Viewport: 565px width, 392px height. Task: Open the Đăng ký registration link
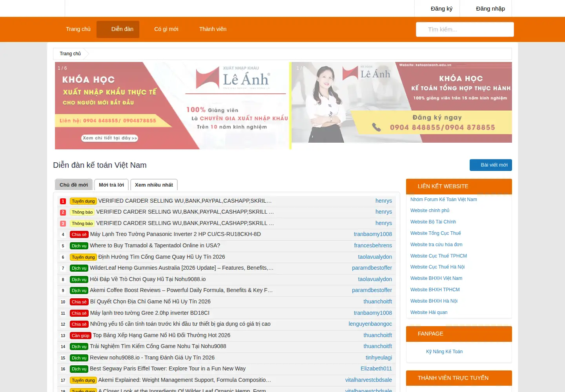[x=441, y=9]
